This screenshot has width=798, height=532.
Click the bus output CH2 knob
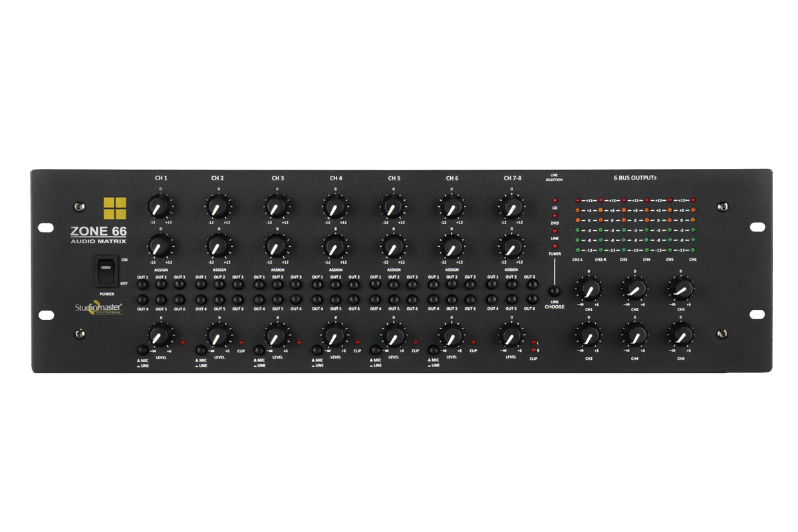tap(589, 335)
